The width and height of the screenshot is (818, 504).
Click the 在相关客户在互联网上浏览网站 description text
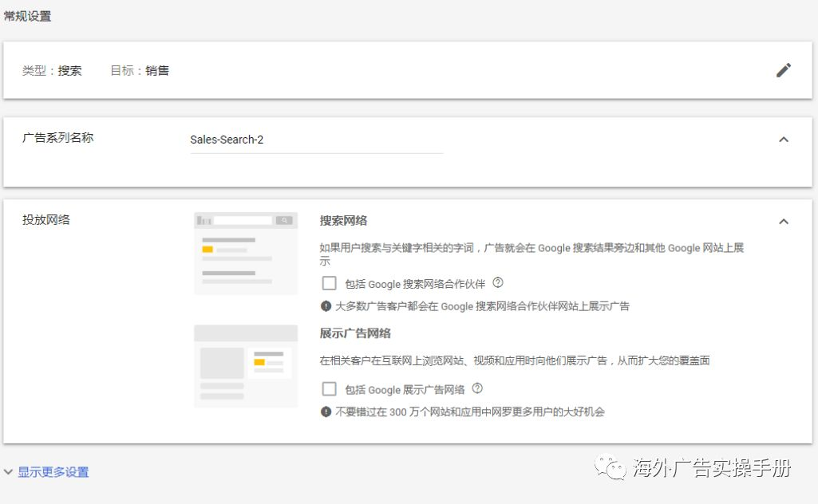point(515,360)
